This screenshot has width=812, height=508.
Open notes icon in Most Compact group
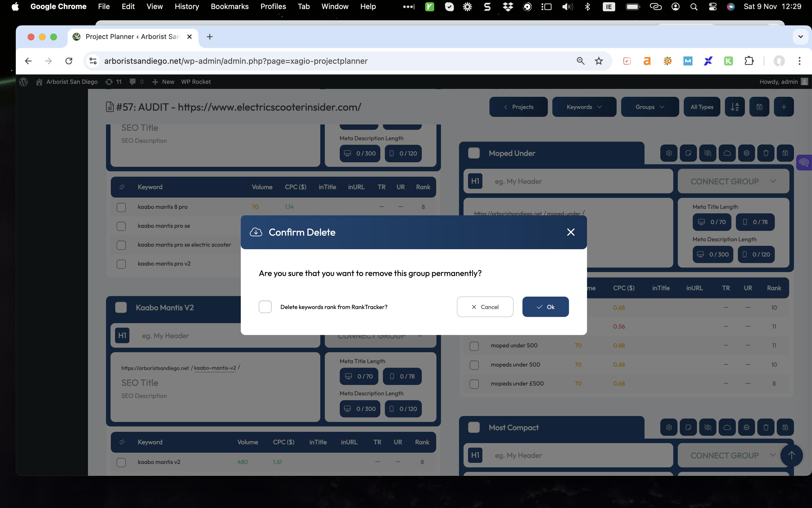(x=688, y=427)
